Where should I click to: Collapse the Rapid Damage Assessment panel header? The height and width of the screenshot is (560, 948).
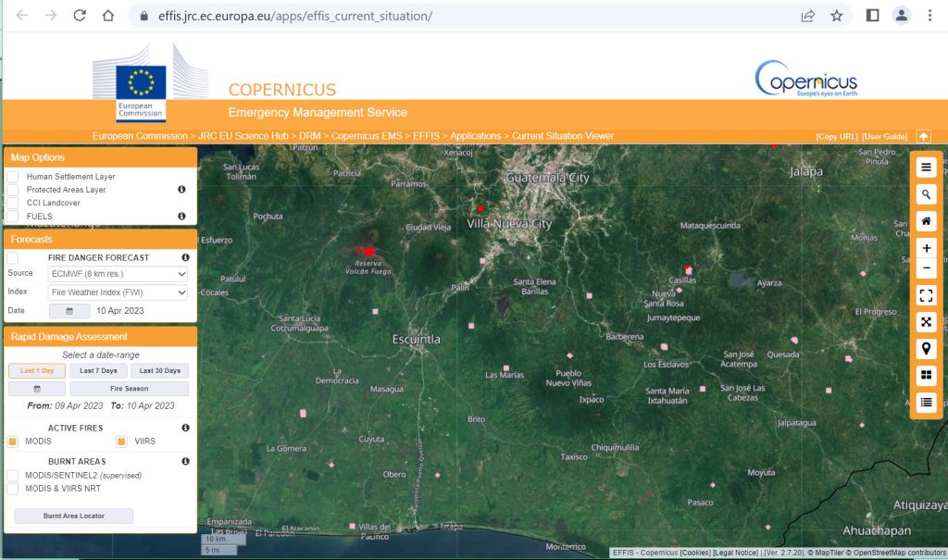100,337
